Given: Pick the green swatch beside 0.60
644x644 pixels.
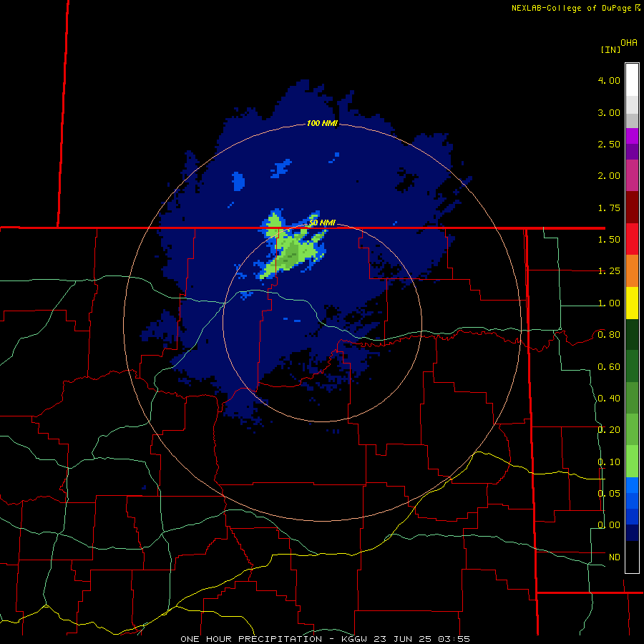Looking at the screenshot, I should [632, 366].
